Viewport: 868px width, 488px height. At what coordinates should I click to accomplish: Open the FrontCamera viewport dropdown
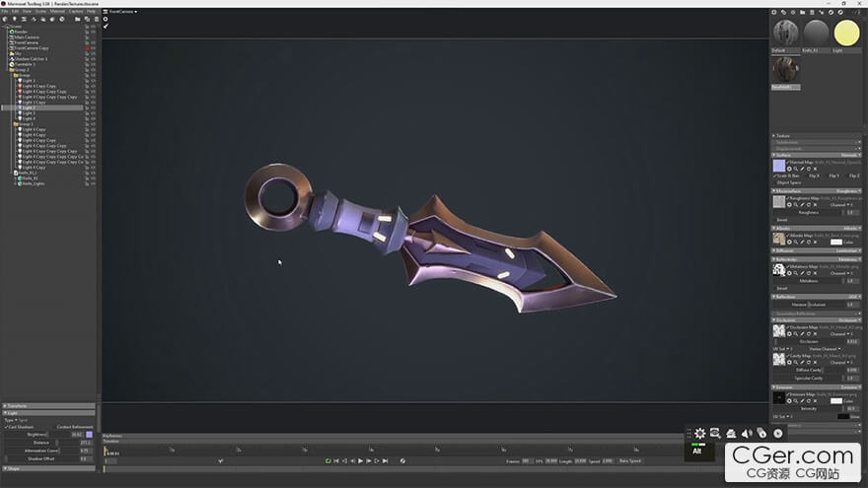pyautogui.click(x=122, y=12)
